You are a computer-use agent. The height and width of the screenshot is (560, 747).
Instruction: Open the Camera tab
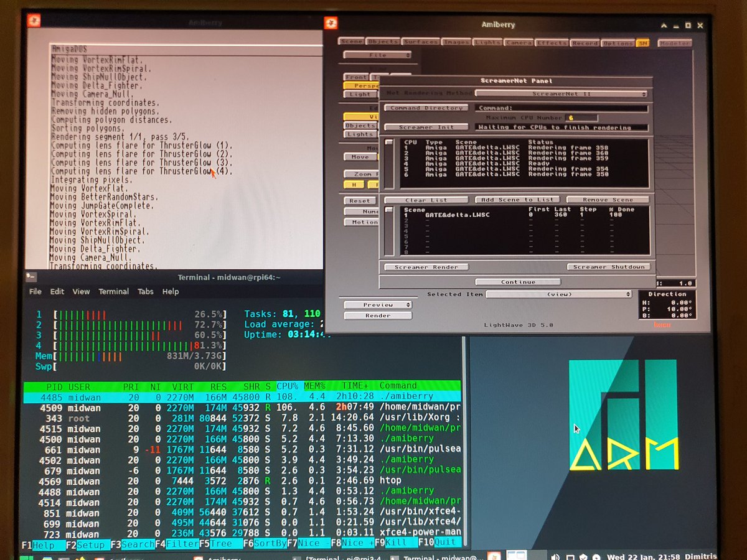point(519,43)
